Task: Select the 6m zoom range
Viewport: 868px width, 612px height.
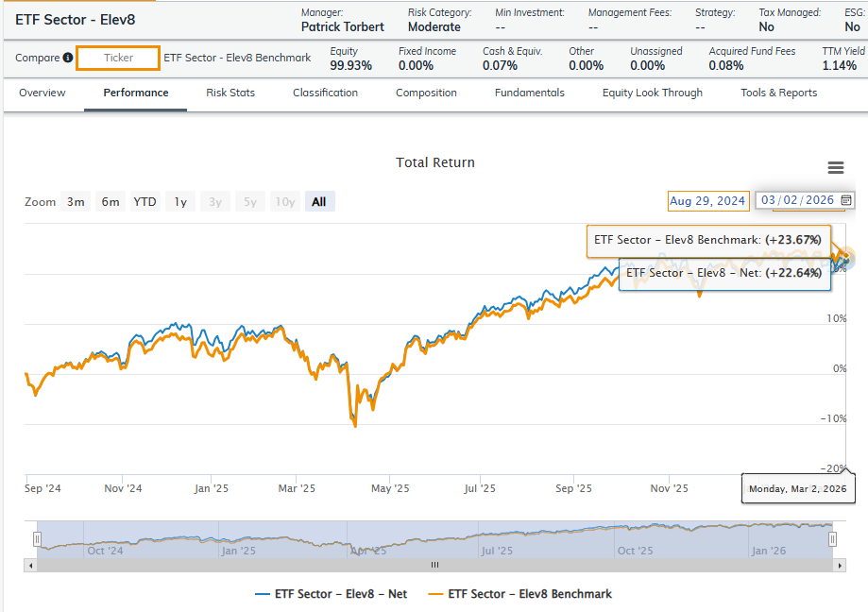Action: point(111,202)
